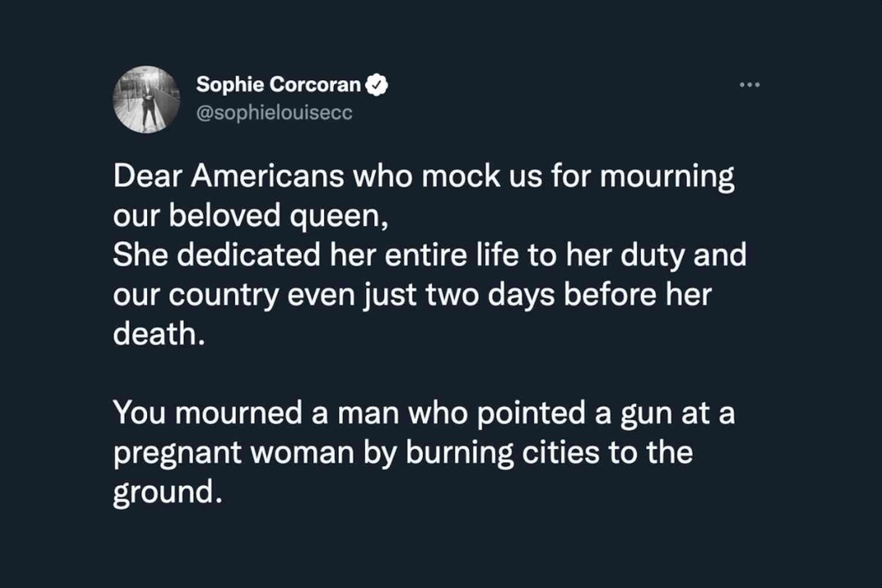The height and width of the screenshot is (588, 882).
Task: Click the word "Americans" in the tweet
Action: tap(272, 177)
